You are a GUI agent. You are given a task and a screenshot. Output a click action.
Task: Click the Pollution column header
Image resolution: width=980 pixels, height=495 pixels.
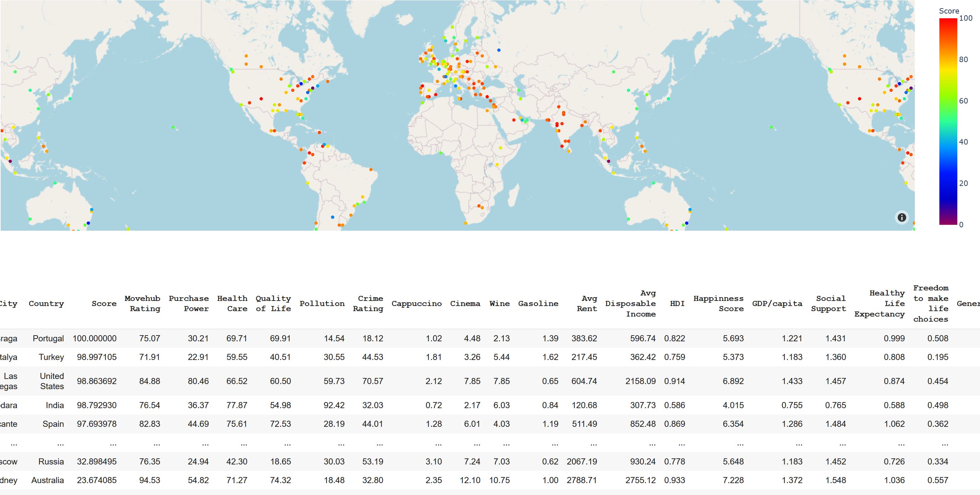322,304
